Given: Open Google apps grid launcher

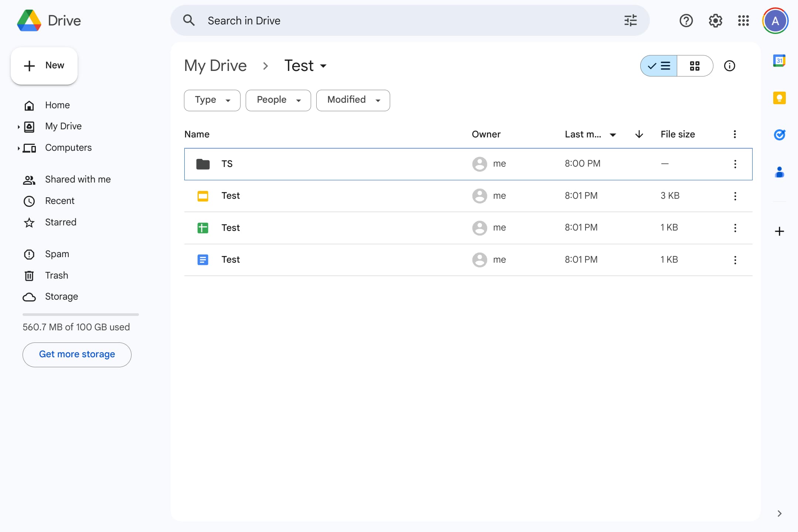Looking at the screenshot, I should coord(743,20).
